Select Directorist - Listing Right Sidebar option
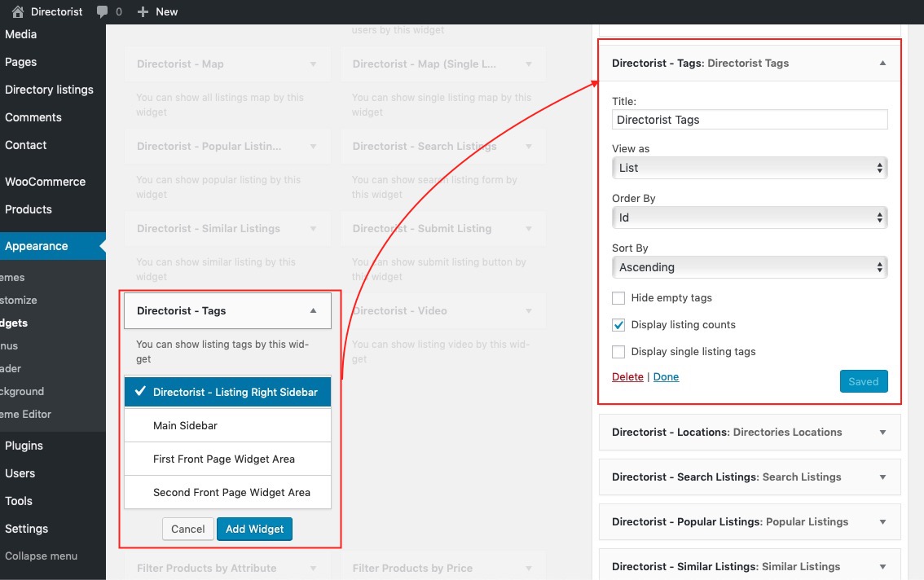 pos(227,392)
